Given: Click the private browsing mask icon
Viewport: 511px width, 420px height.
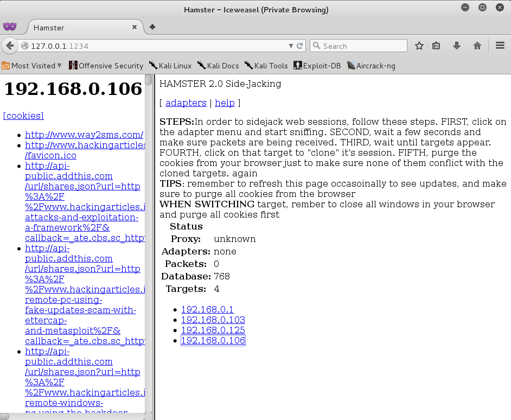Looking at the screenshot, I should (x=10, y=27).
